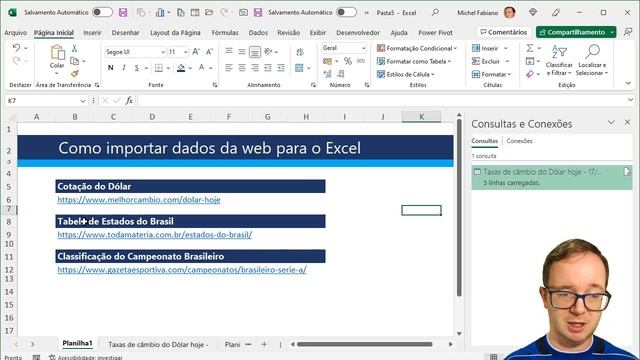Expand Formatação Condicional menu
The width and height of the screenshot is (640, 360).
point(417,48)
